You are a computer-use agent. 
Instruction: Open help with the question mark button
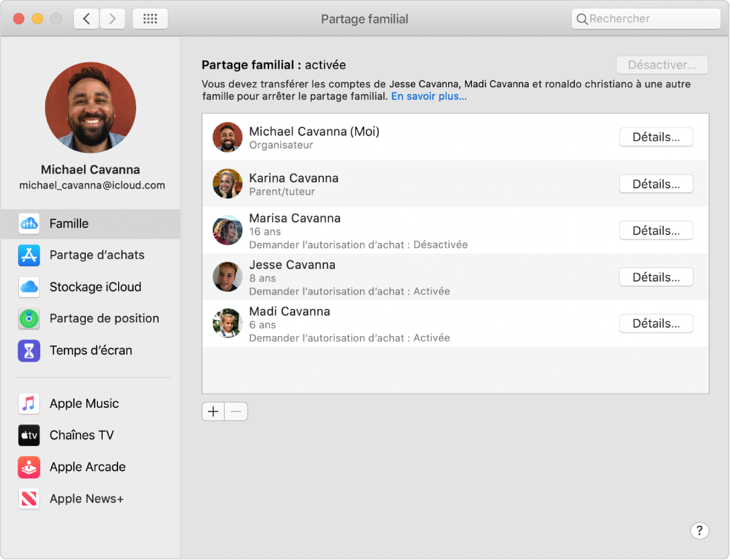(x=699, y=530)
